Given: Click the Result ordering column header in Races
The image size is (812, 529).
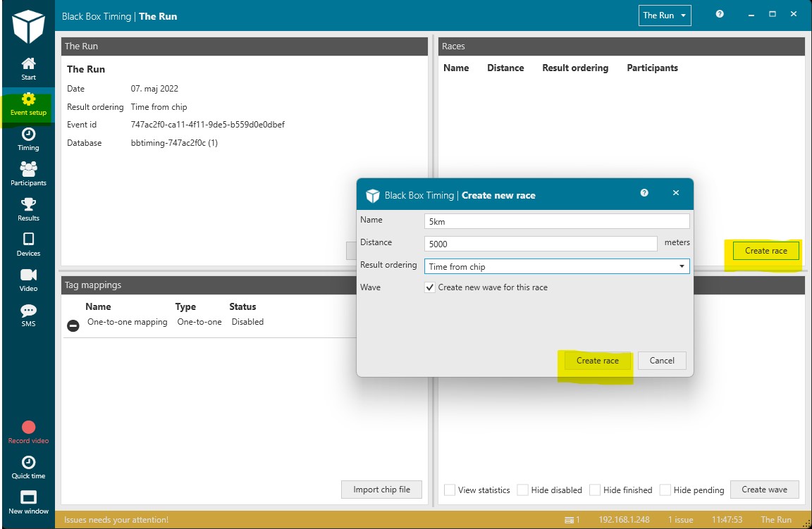Looking at the screenshot, I should pyautogui.click(x=575, y=68).
